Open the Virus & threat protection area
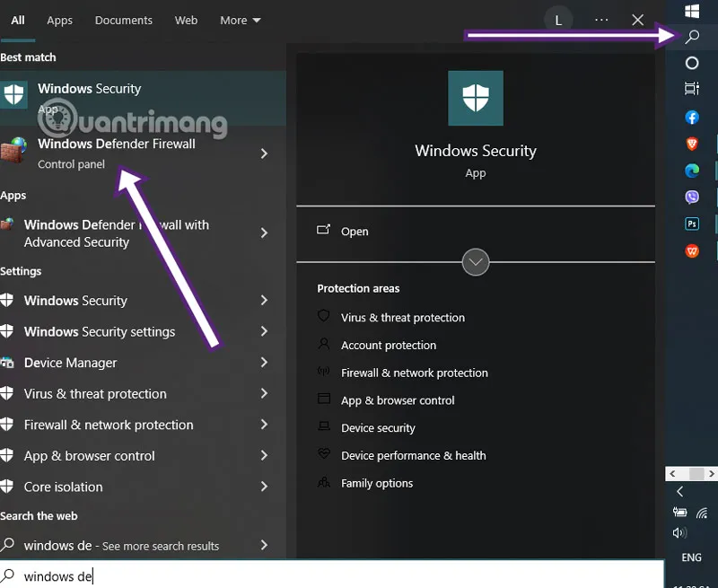 coord(401,317)
